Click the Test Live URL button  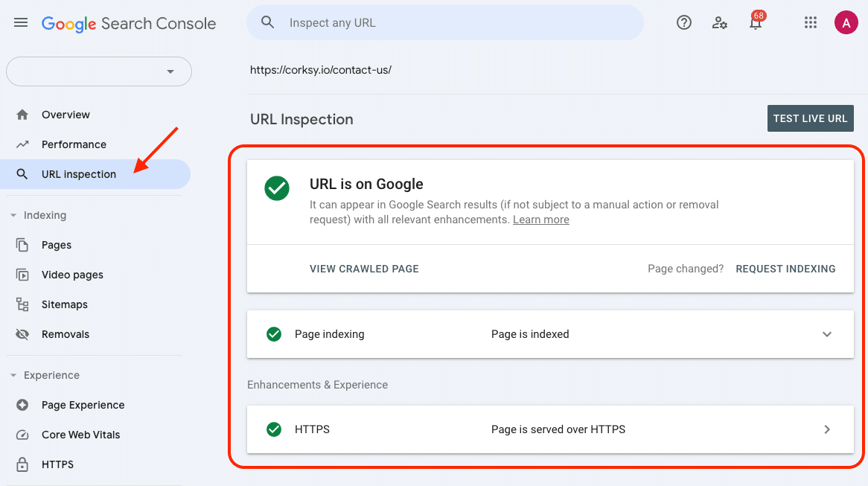[810, 118]
